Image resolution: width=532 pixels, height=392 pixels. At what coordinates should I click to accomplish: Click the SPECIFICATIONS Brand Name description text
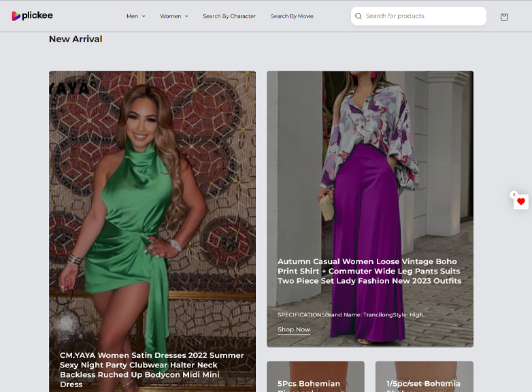click(352, 314)
